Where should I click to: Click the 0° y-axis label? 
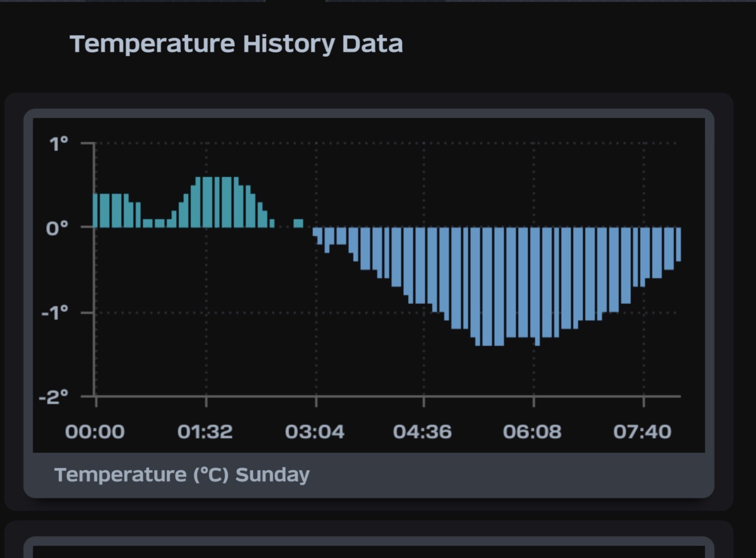pos(57,228)
